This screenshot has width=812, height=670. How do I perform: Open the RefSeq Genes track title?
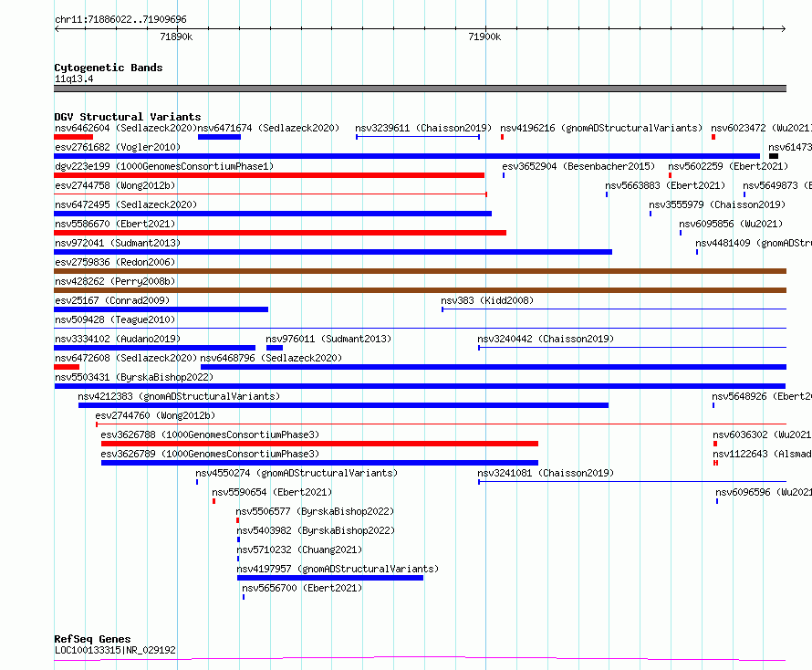pyautogui.click(x=92, y=639)
